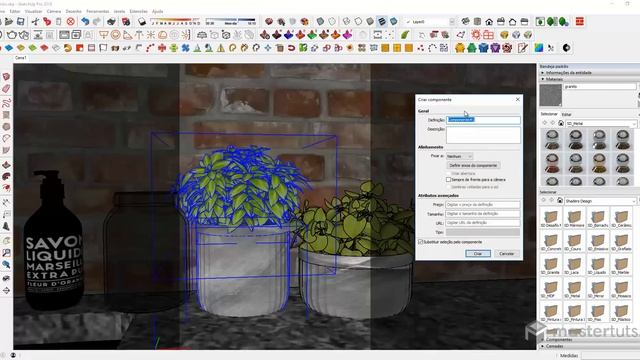The width and height of the screenshot is (640, 360).
Task: Select the Cena1 scene tab
Action: 20,58
